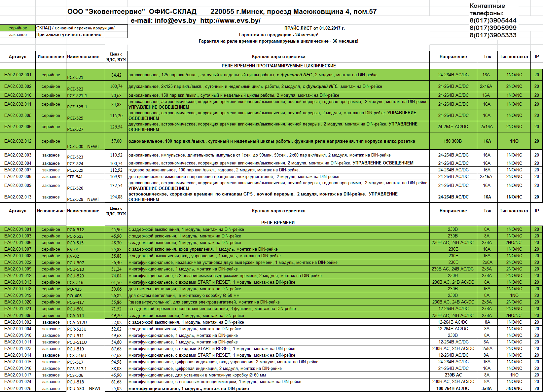Click article cell EA02.001.021
Viewport: 543px width, 392px height.
pos(18,308)
